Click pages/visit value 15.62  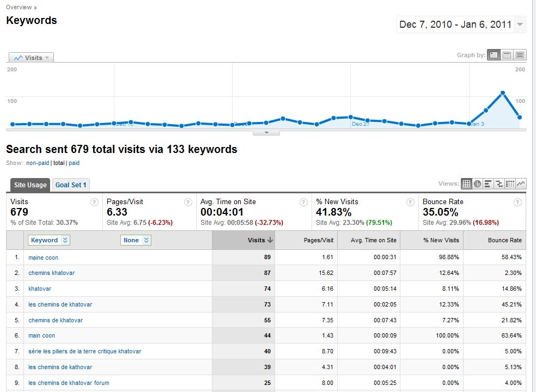pyautogui.click(x=326, y=273)
